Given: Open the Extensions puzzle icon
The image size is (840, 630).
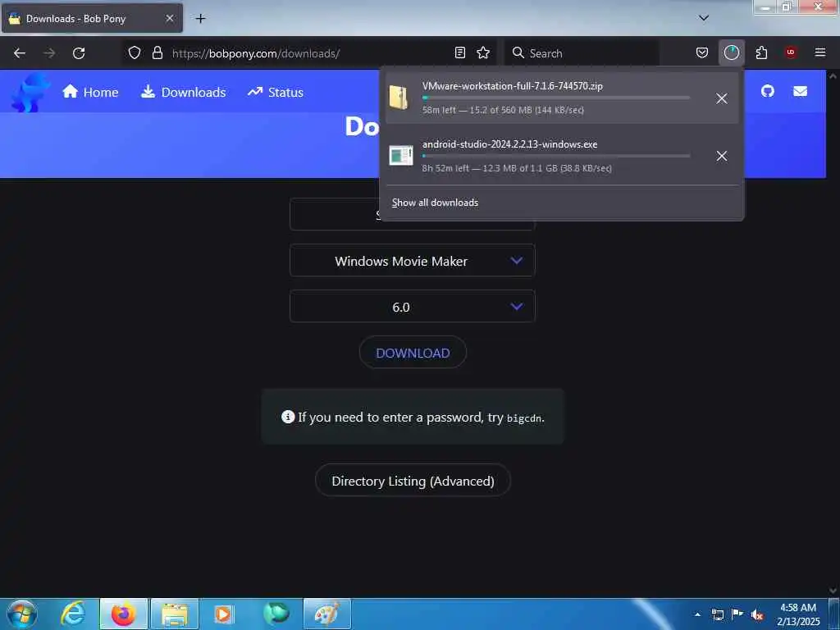Looking at the screenshot, I should point(761,52).
